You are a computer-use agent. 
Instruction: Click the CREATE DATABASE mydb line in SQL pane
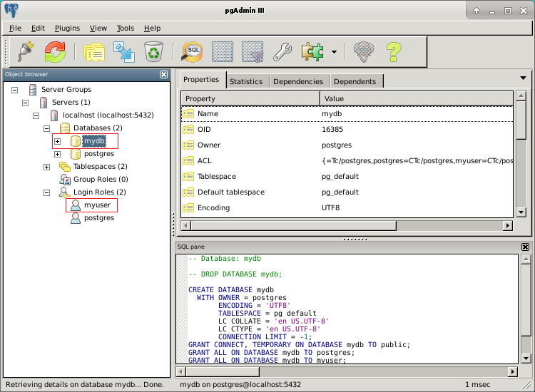(231, 290)
